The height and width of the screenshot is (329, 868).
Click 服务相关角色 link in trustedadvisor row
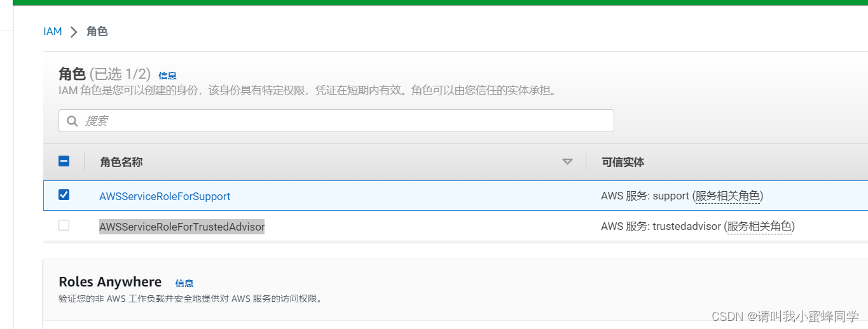click(759, 226)
